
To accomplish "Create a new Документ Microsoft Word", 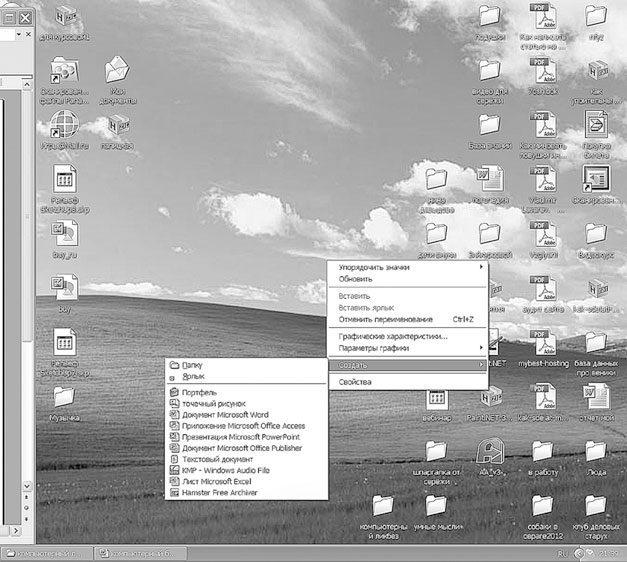I will tap(246, 415).
